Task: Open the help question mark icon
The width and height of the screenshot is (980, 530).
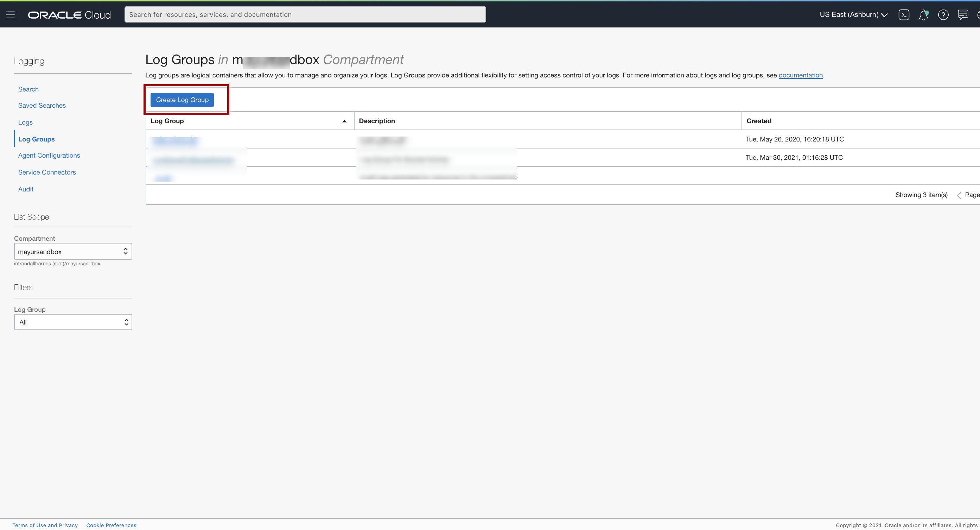Action: 943,14
